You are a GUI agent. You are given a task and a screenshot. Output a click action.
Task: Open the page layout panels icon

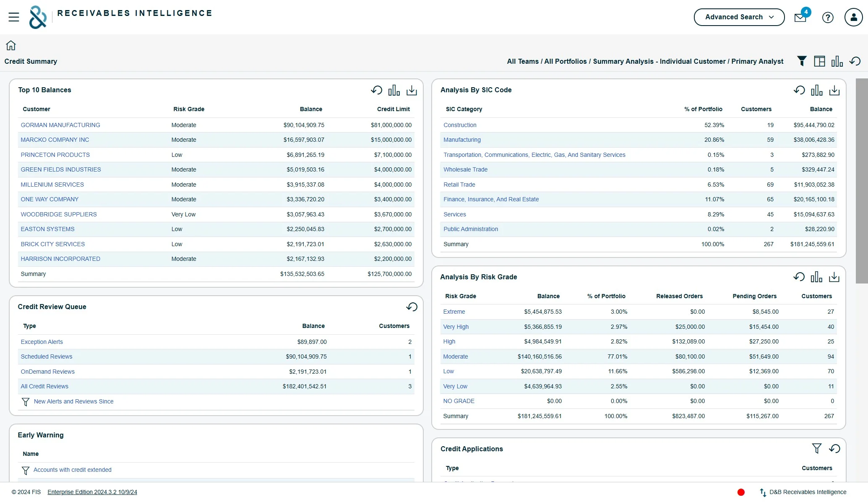(x=819, y=61)
